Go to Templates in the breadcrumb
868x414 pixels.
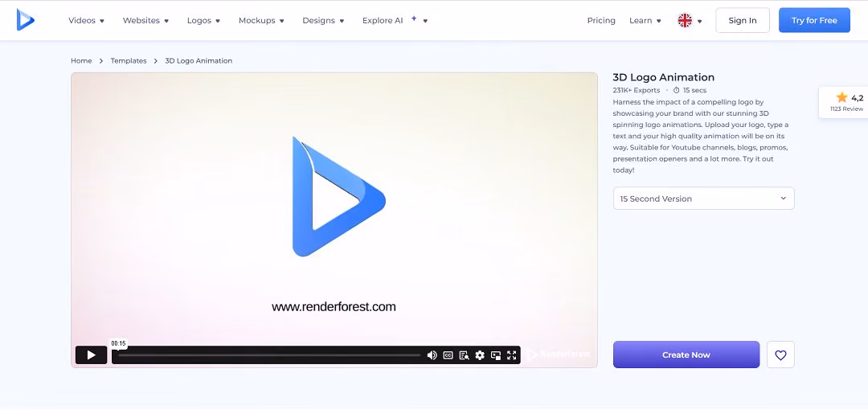click(129, 61)
